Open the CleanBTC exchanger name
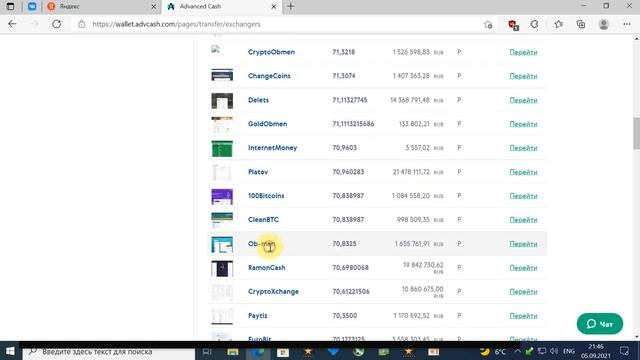The image size is (640, 360). (263, 220)
